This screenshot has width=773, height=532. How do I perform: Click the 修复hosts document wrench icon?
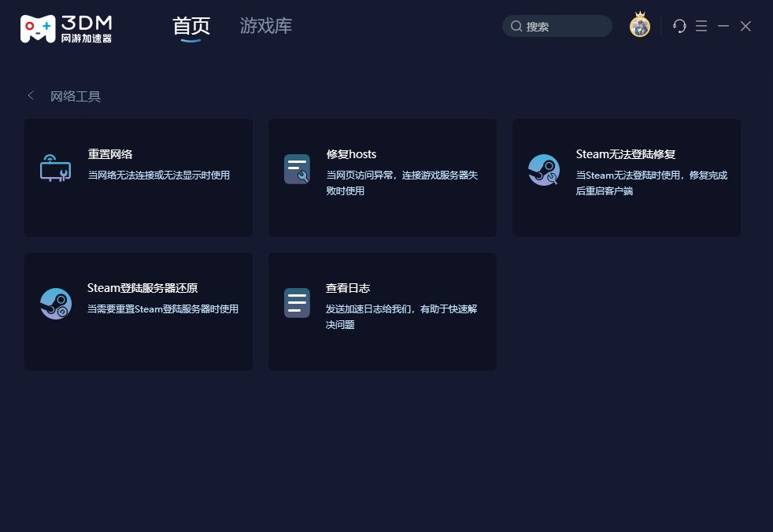297,169
